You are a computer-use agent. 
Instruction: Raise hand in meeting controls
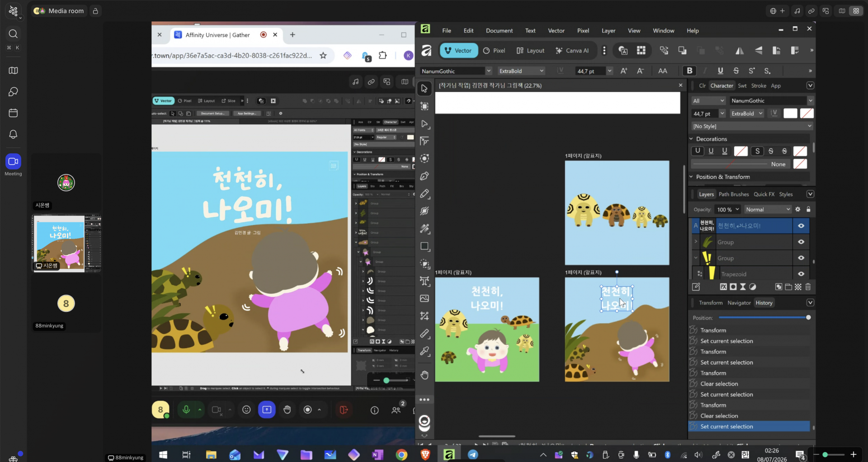[x=287, y=410]
